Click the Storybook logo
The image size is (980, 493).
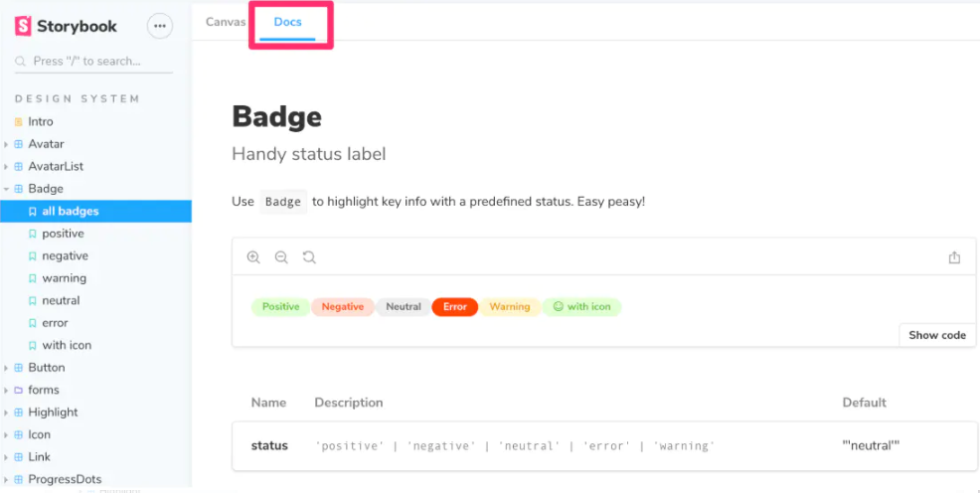[x=64, y=26]
